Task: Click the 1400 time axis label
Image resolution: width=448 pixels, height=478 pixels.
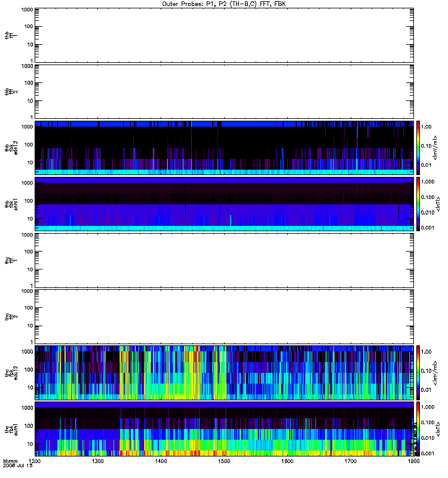Action: (x=161, y=461)
